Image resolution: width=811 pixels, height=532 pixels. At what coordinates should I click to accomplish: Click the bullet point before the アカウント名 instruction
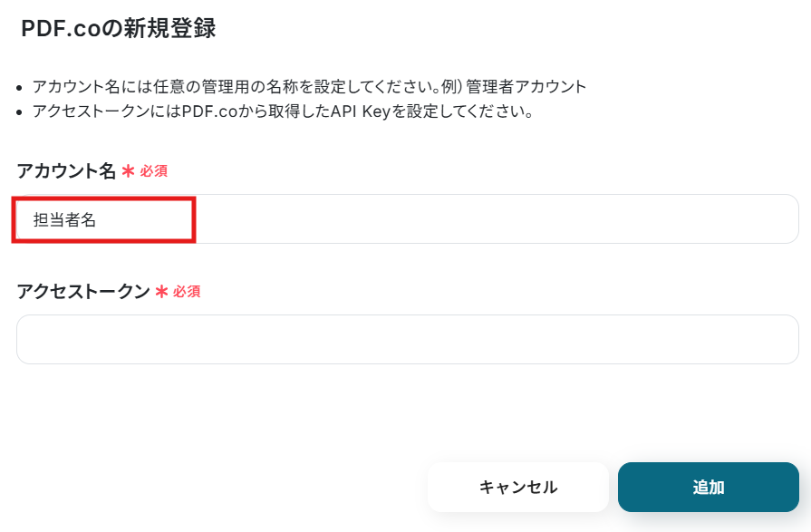[x=22, y=88]
